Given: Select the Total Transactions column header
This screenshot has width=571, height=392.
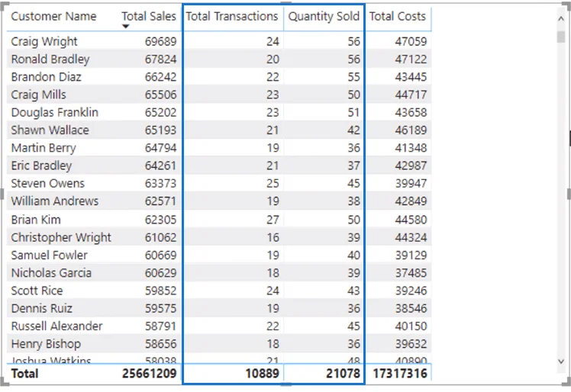Looking at the screenshot, I should click(x=232, y=16).
